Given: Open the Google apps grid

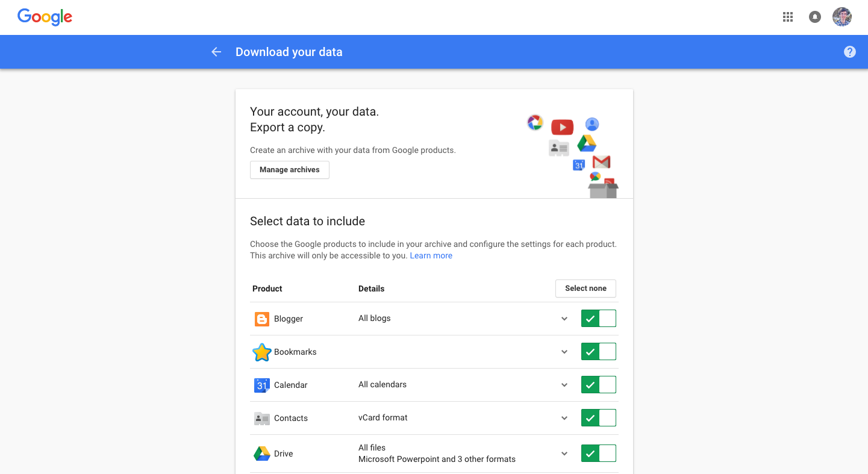Looking at the screenshot, I should pyautogui.click(x=788, y=17).
